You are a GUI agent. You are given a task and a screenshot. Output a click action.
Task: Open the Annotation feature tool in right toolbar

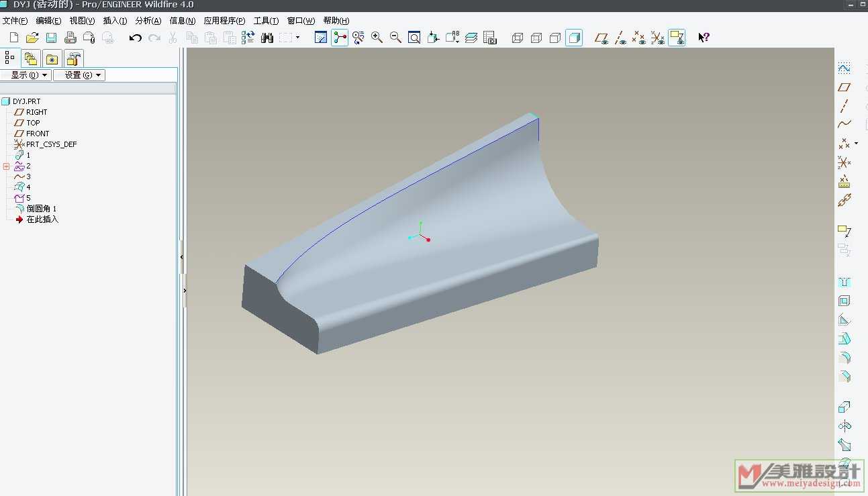pyautogui.click(x=845, y=232)
